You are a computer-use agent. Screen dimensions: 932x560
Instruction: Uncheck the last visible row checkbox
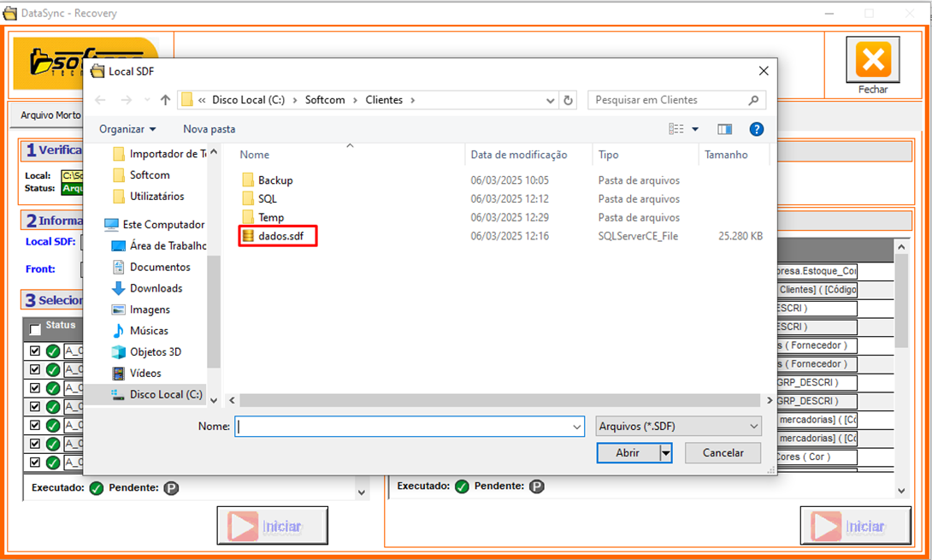click(x=35, y=463)
